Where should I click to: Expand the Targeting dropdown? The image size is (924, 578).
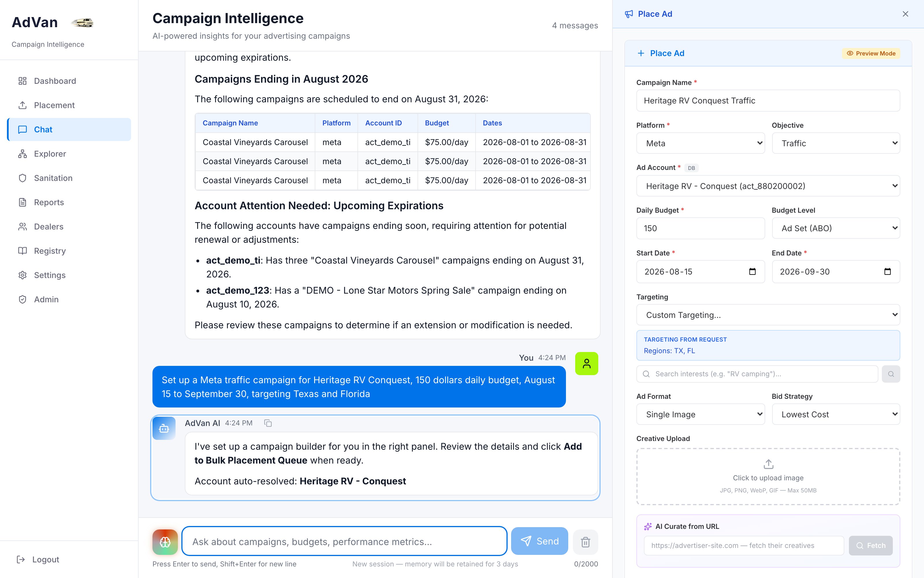[x=768, y=315]
